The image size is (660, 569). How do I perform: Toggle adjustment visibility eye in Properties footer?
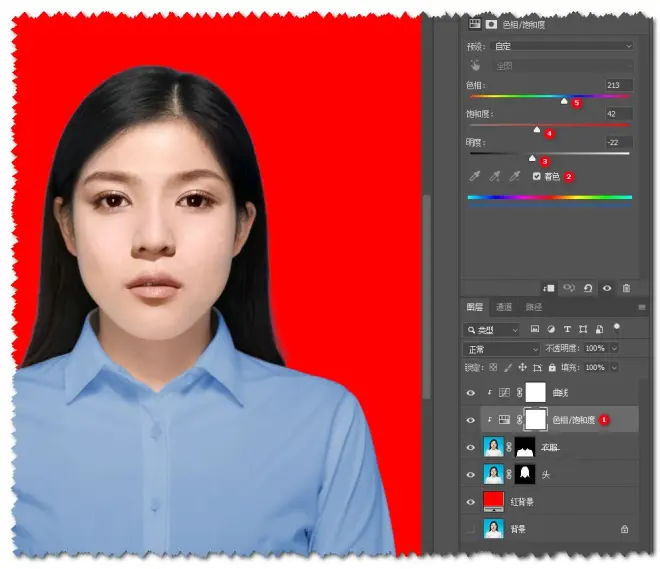(x=607, y=288)
